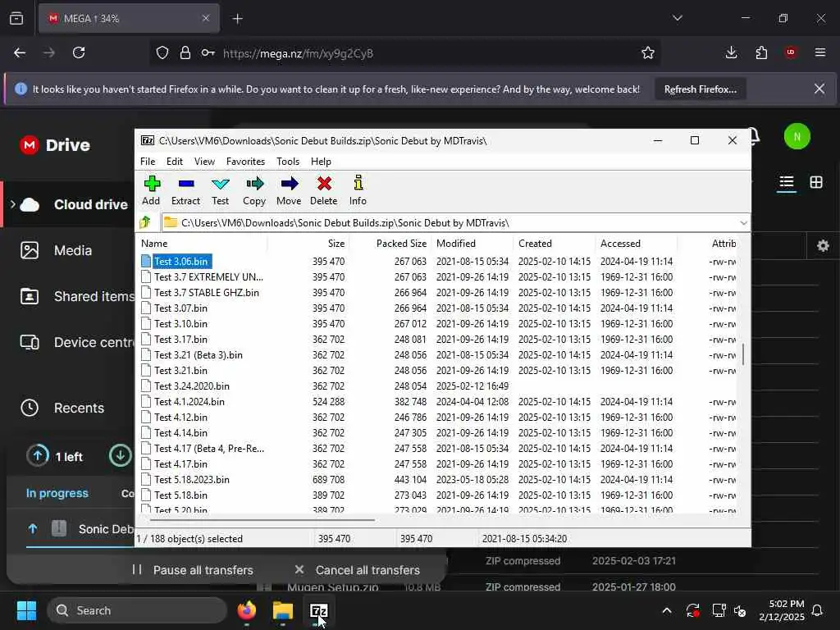Sort by Packed Size column
This screenshot has height=630, width=840.
(x=390, y=243)
